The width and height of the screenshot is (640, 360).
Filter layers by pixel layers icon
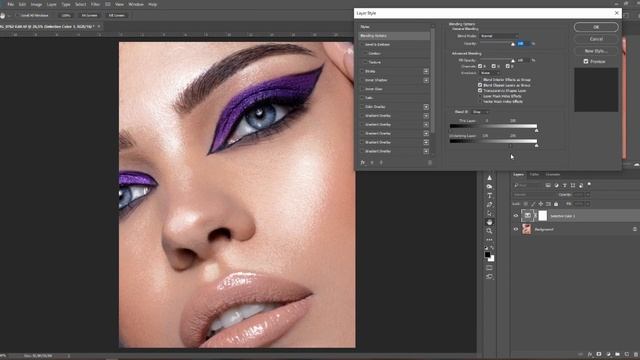coord(548,185)
